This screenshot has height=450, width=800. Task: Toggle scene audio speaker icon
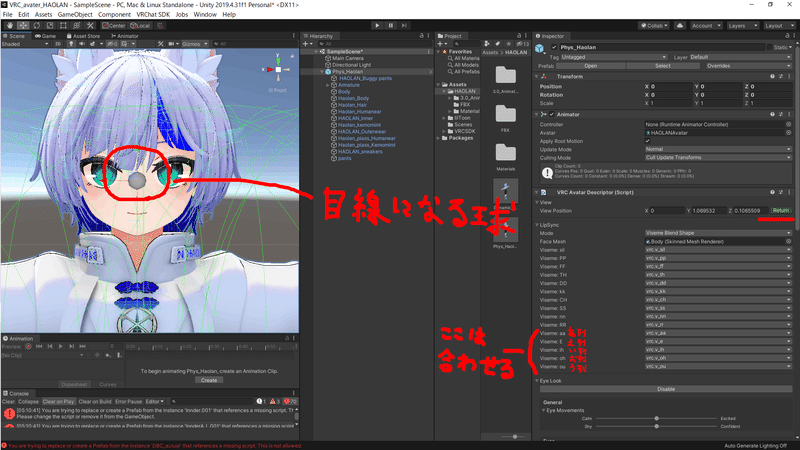pyautogui.click(x=82, y=44)
